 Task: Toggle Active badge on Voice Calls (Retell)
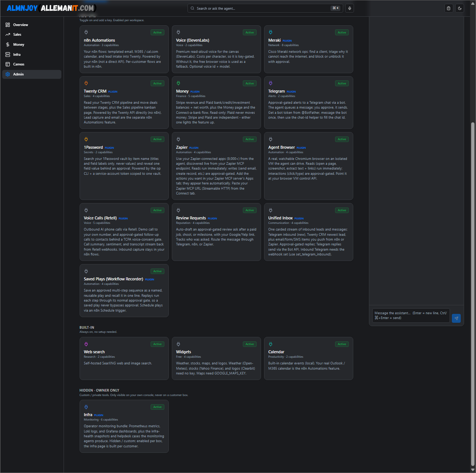pyautogui.click(x=158, y=210)
